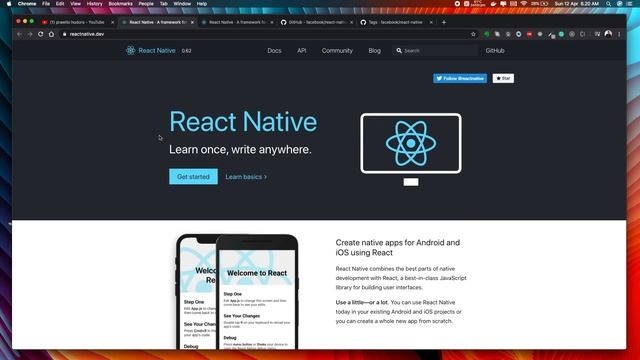Viewport: 640px width, 360px height.
Task: Open the Chrome File menu
Action: [x=46, y=4]
